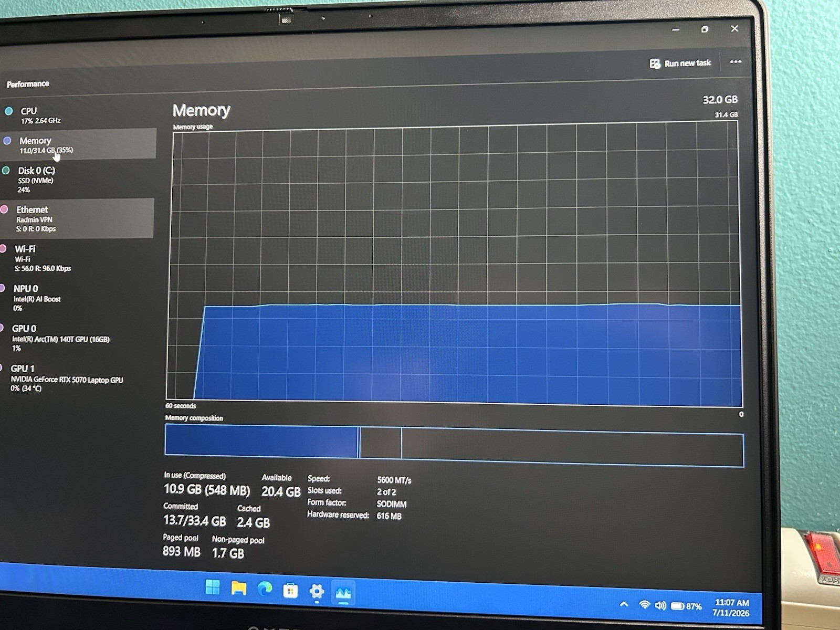Minimize the Task Manager window
Image resolution: width=840 pixels, height=630 pixels.
[x=676, y=30]
